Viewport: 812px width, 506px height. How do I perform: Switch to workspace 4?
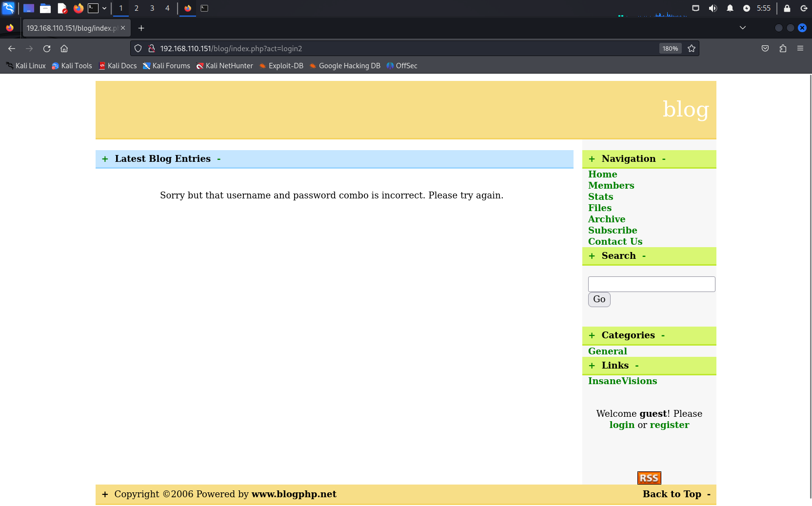pyautogui.click(x=167, y=8)
